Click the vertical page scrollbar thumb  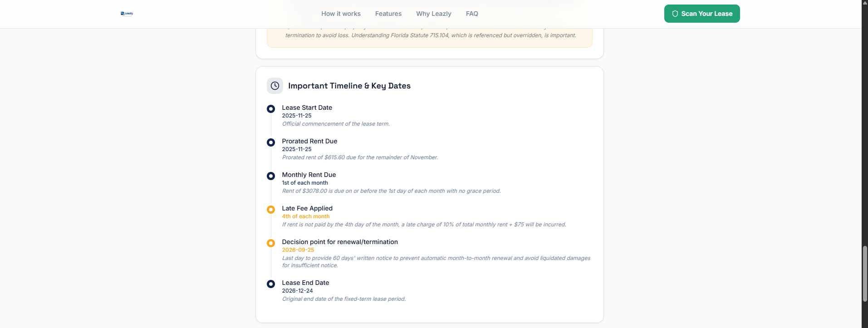point(865,274)
